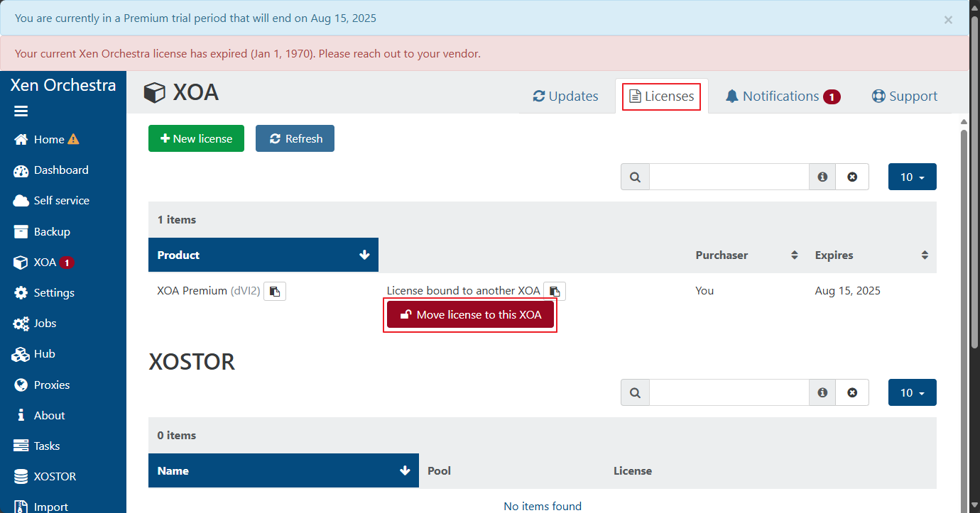The height and width of the screenshot is (513, 980).
Task: Open XOSTOR items-per-page dropdown
Action: (913, 392)
